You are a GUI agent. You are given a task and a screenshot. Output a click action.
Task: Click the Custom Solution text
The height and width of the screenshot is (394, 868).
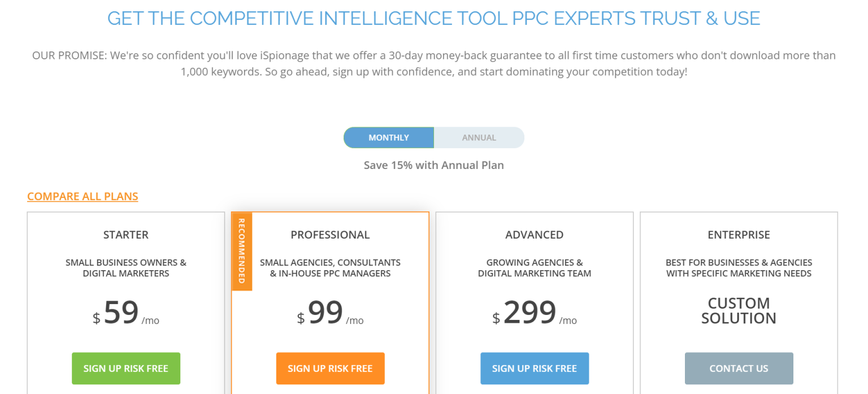(739, 310)
